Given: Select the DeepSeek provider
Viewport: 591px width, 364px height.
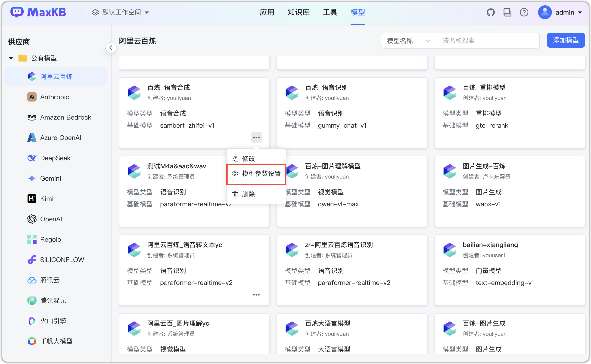Looking at the screenshot, I should pos(56,158).
